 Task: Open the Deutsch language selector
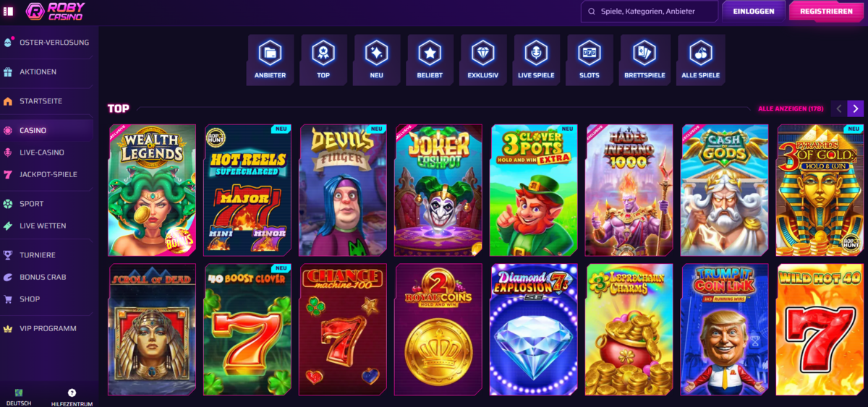[x=19, y=397]
